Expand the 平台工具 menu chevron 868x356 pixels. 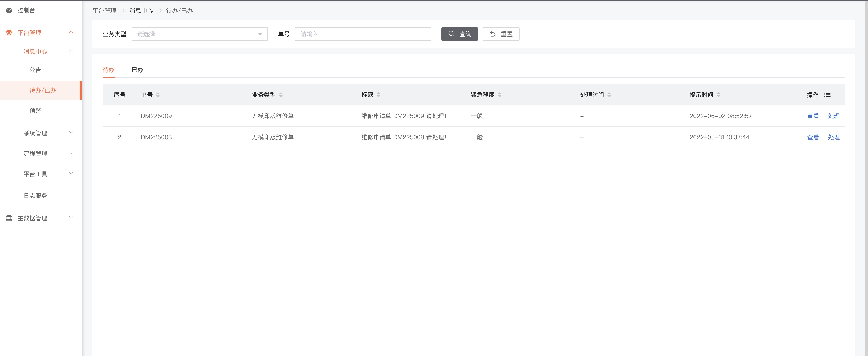point(71,174)
